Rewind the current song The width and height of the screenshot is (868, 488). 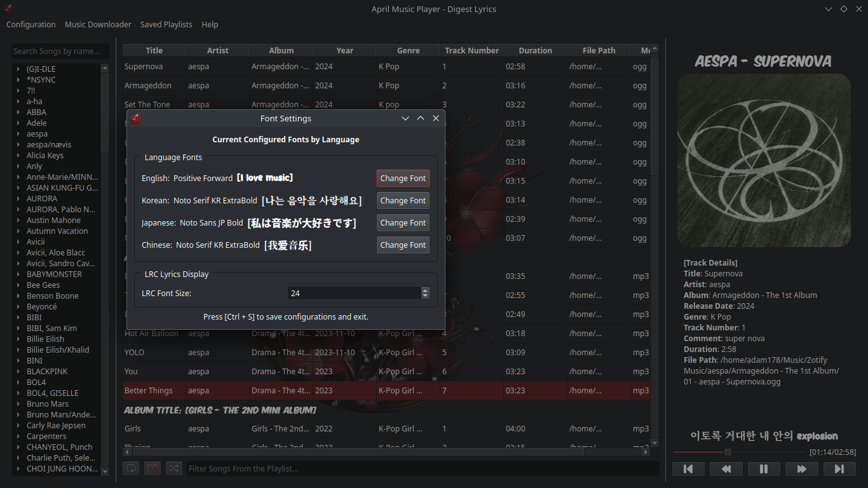(x=726, y=468)
